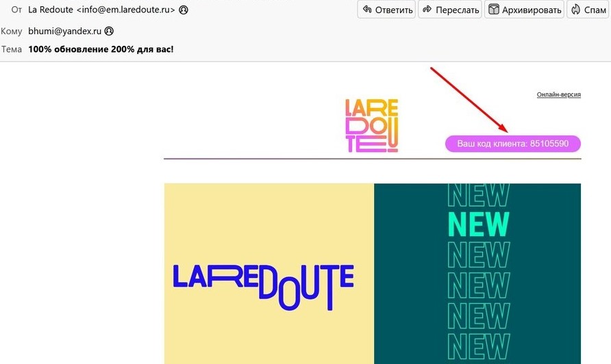Click the blue LAREDOUTE banner image
Image resolution: width=611 pixels, height=364 pixels.
coord(269,274)
